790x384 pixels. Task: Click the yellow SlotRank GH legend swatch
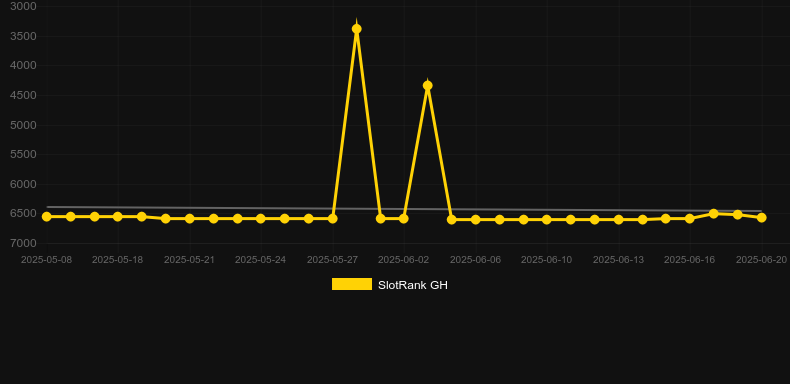pyautogui.click(x=352, y=284)
